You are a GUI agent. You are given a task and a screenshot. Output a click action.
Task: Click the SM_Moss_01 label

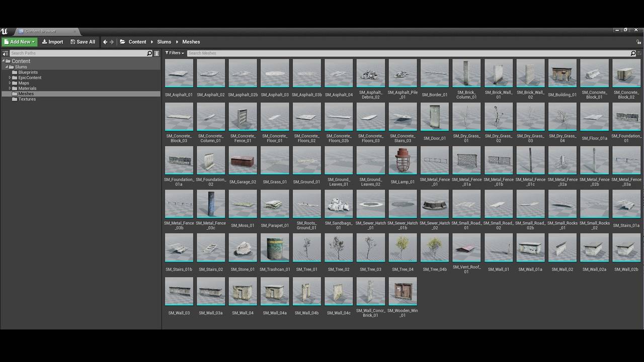243,226
